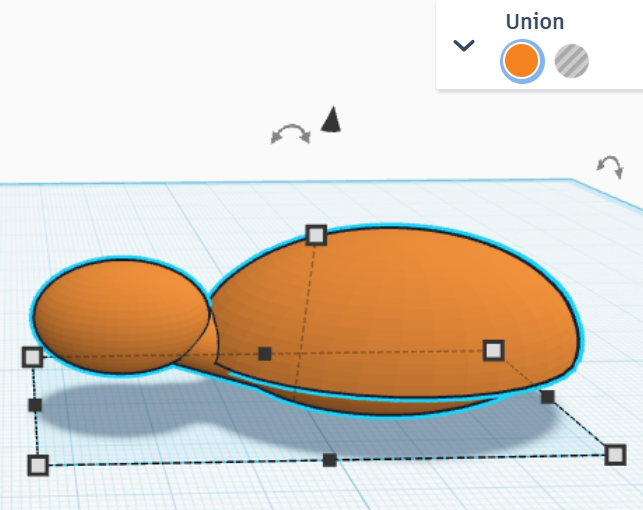
Task: Click the rotate arrow at right edge
Action: click(610, 166)
